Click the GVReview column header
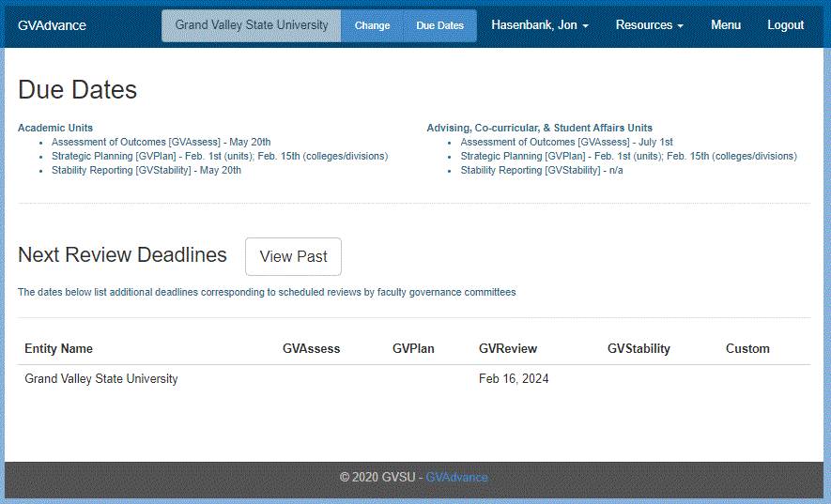 [508, 348]
